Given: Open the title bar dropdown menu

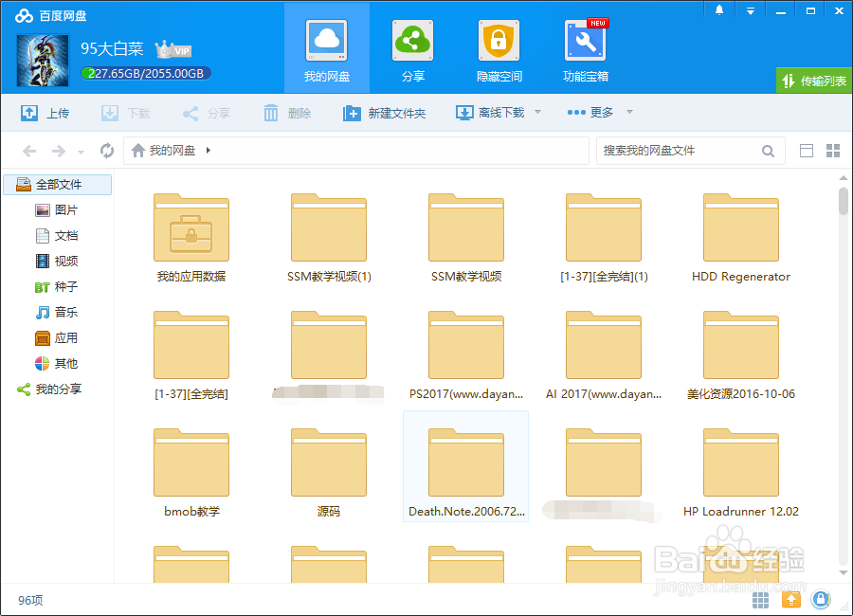Looking at the screenshot, I should [751, 10].
